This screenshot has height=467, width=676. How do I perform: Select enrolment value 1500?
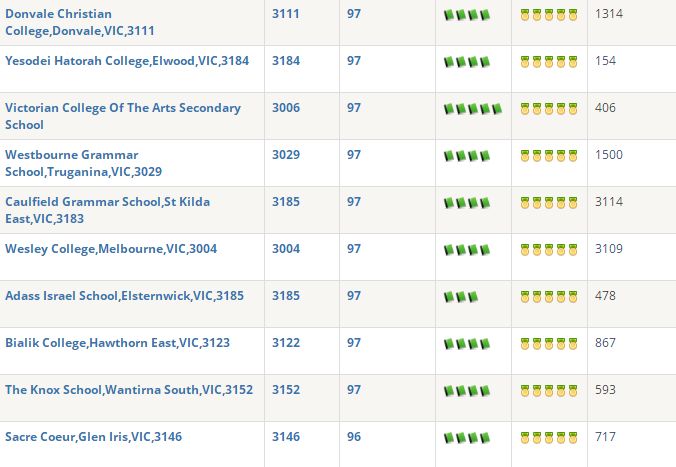(609, 155)
